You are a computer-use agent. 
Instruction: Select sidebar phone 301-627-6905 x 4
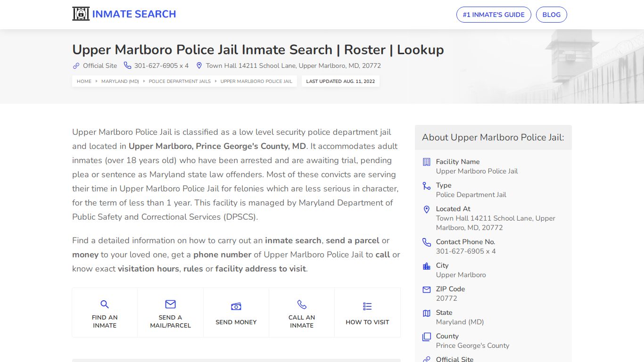[x=466, y=251]
